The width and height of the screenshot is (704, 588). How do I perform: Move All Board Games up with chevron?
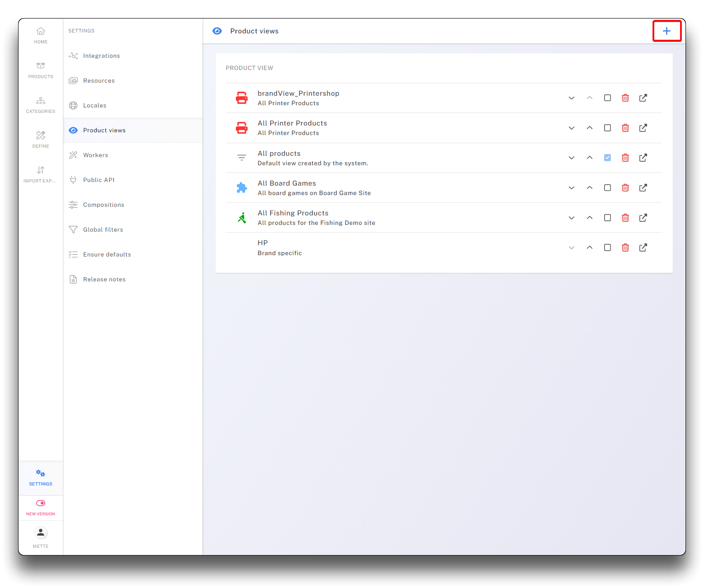coord(590,188)
